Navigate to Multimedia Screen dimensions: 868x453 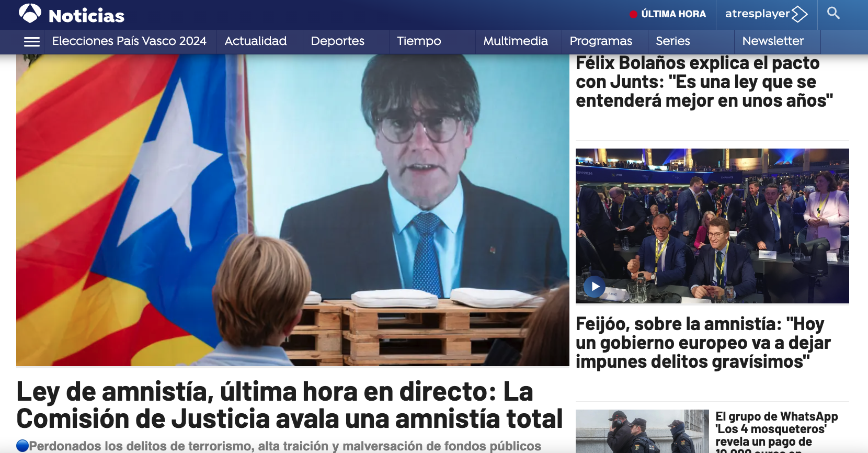coord(515,41)
